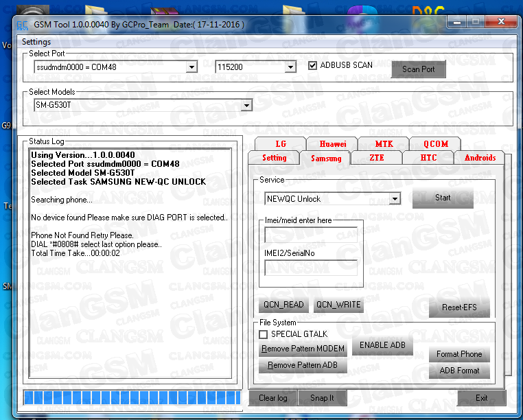This screenshot has height=420, width=523.
Task: Open the port dropdown showing ssudmdm0000 = COM48
Action: (191, 67)
